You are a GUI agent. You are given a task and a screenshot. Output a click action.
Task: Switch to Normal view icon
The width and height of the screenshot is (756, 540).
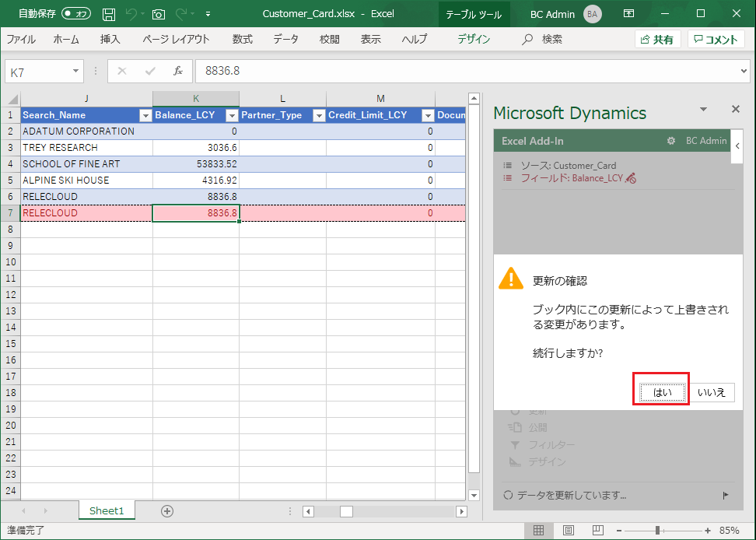pyautogui.click(x=538, y=531)
